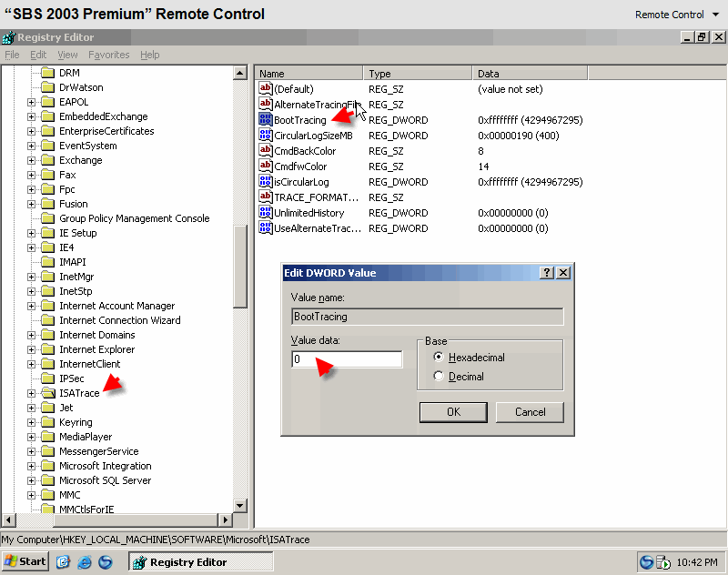
Task: Select the Group Policy Management Console key
Action: (134, 218)
